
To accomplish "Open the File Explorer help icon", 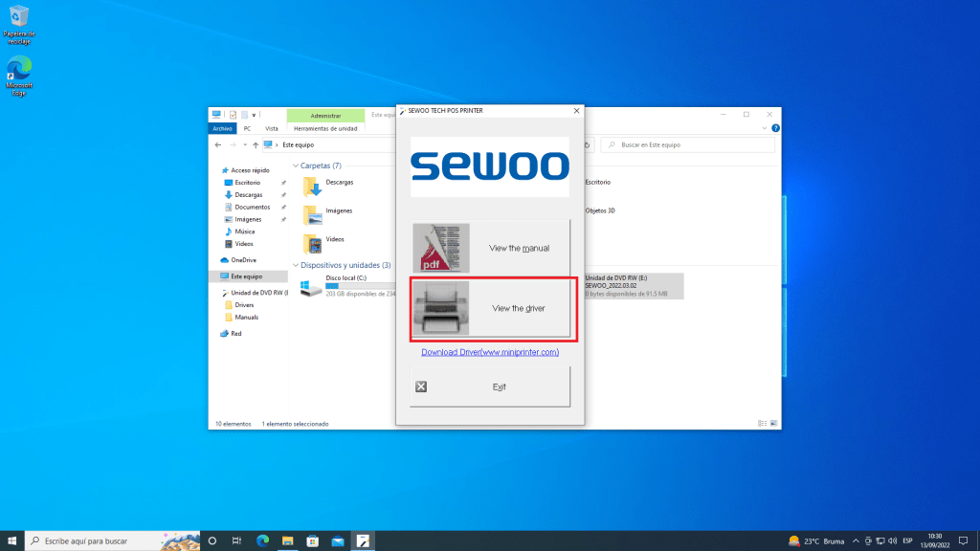I will click(775, 128).
